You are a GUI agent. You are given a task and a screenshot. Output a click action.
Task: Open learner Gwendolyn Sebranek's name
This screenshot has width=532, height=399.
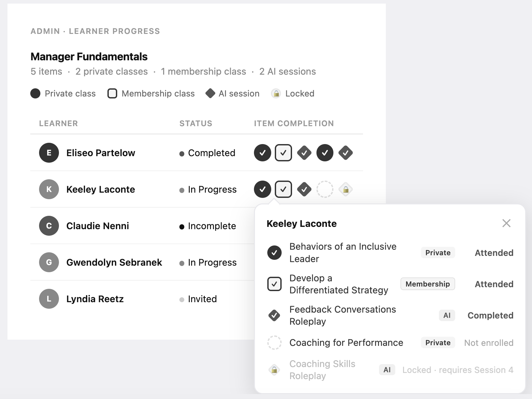[114, 262]
